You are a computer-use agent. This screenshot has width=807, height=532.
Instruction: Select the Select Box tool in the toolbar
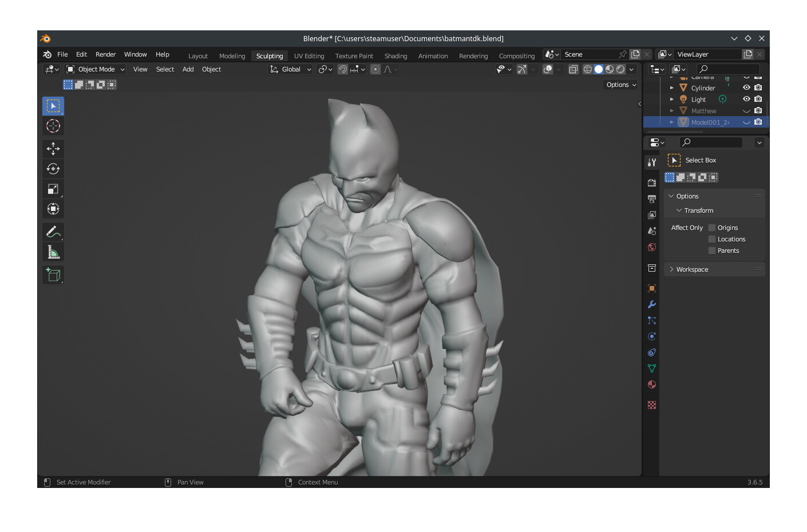point(53,106)
